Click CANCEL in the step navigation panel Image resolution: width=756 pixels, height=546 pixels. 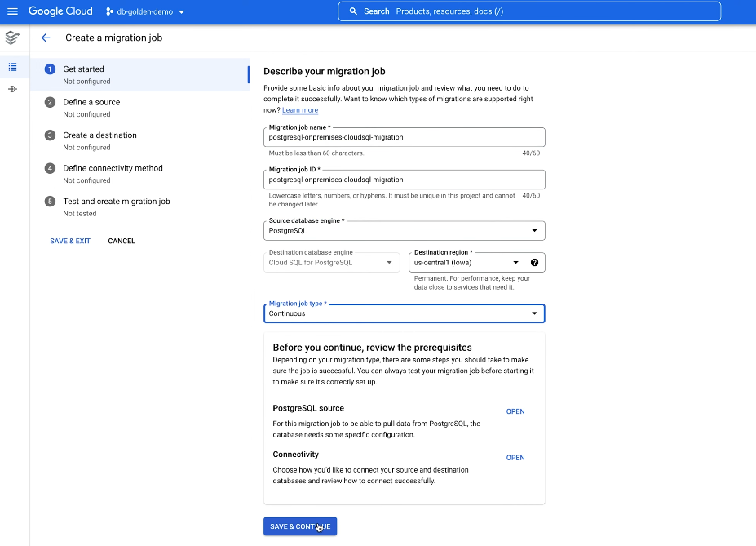click(121, 241)
